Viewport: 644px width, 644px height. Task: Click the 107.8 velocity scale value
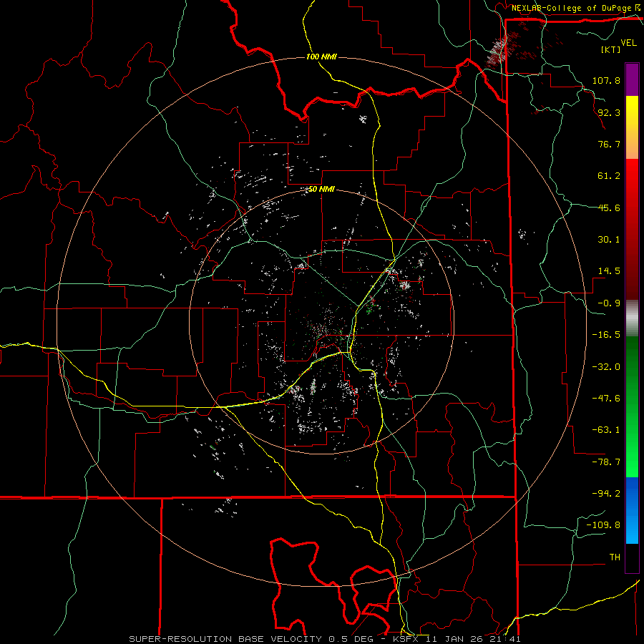[606, 80]
